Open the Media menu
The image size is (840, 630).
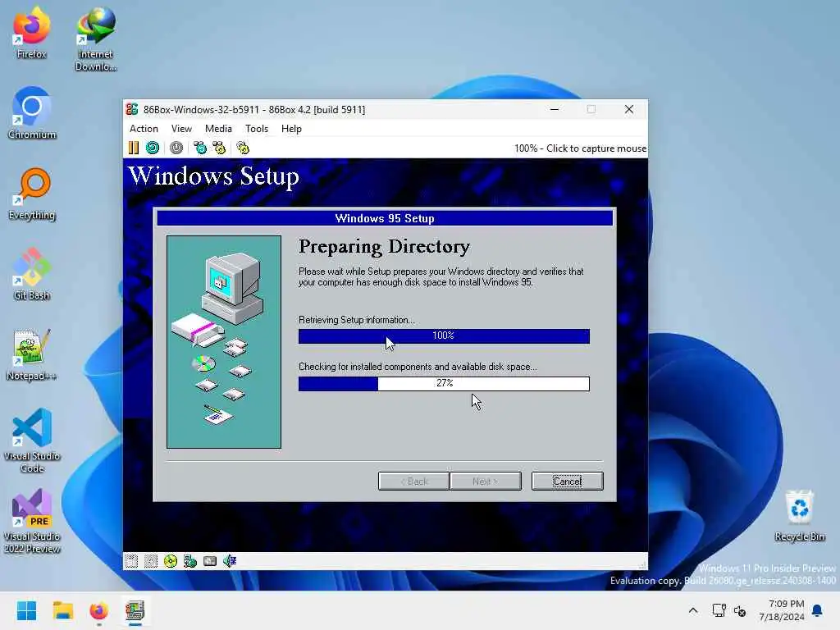pos(218,129)
